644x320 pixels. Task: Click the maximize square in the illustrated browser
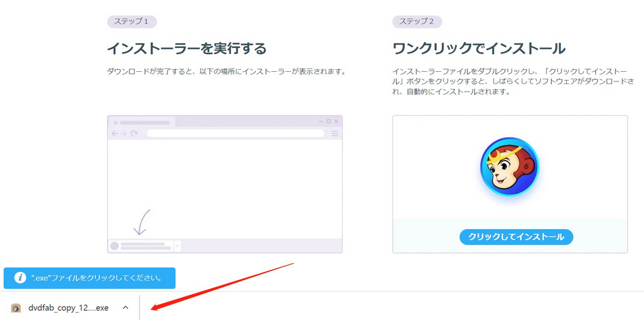coord(328,121)
